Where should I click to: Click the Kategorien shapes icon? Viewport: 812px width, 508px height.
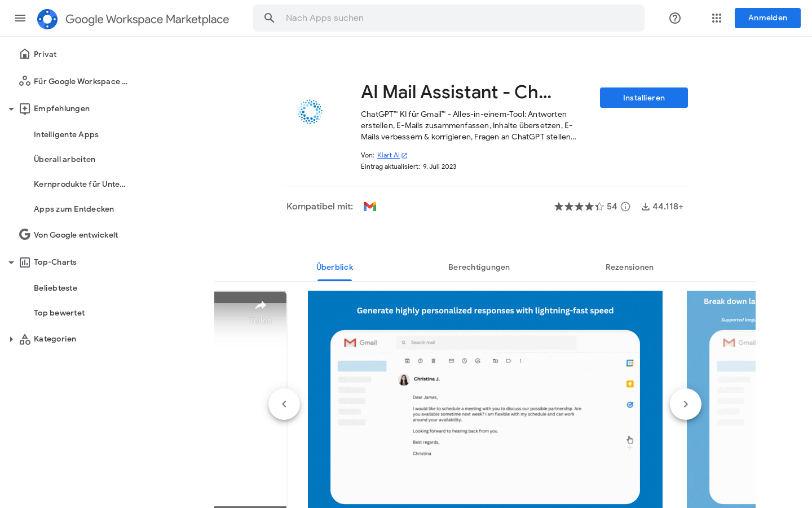coord(25,339)
